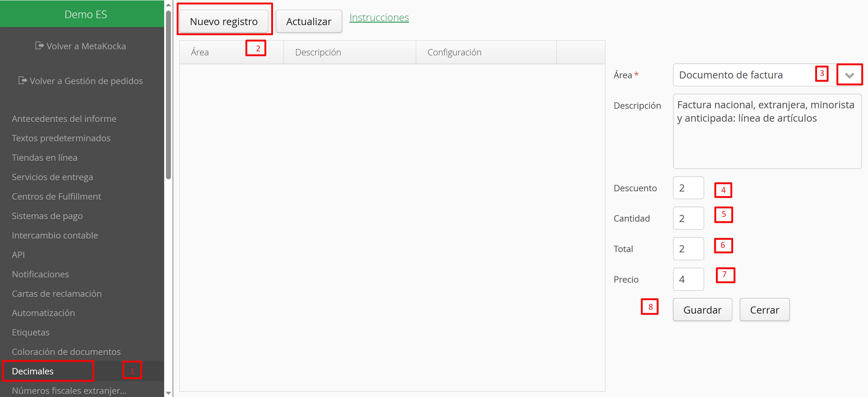Open Coloración de documentos menu item

(66, 352)
